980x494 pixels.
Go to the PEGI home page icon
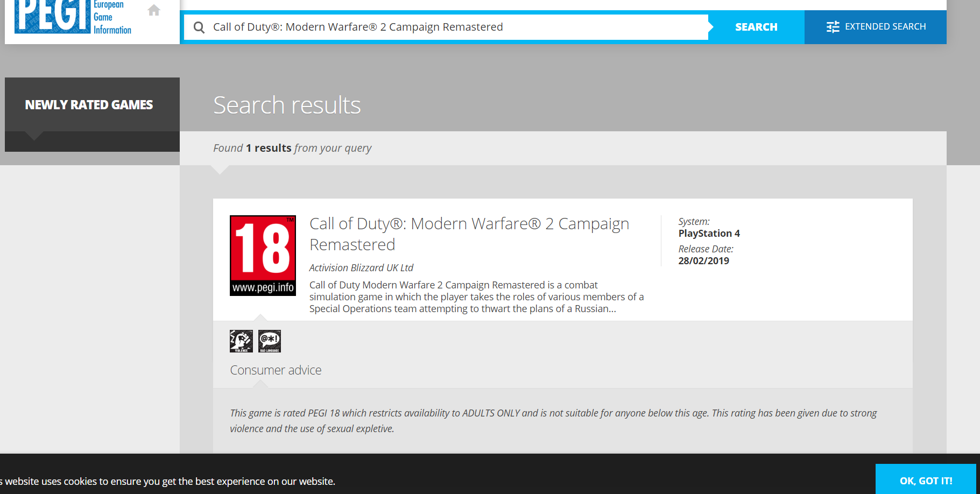pyautogui.click(x=154, y=10)
